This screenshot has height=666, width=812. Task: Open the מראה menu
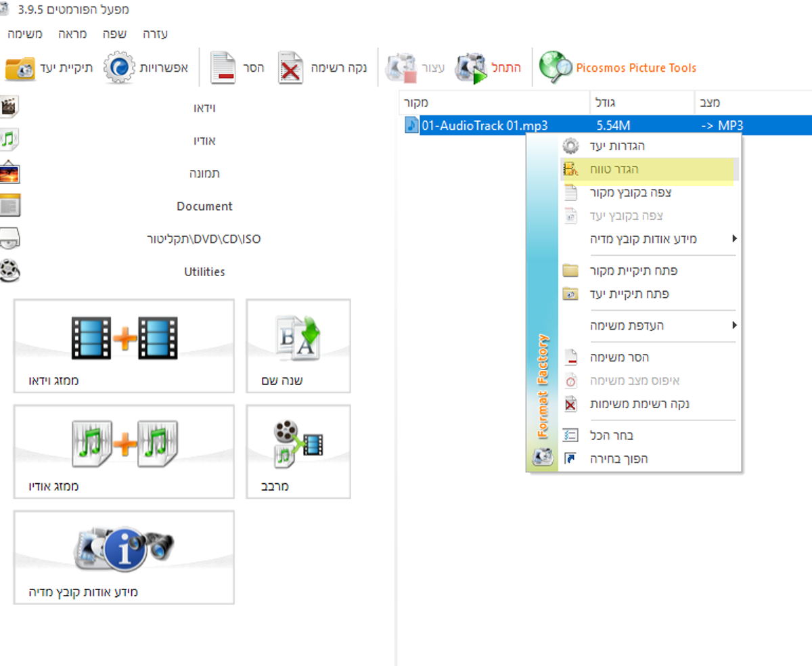click(x=72, y=34)
